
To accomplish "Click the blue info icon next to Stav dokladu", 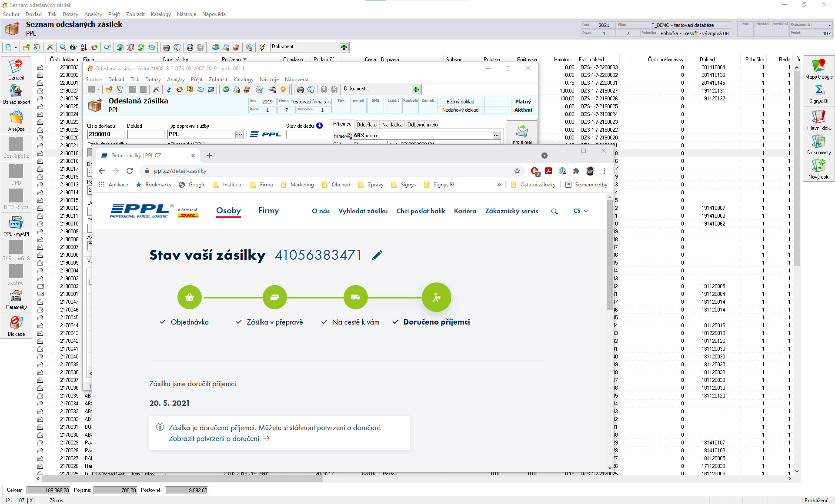I will (319, 126).
